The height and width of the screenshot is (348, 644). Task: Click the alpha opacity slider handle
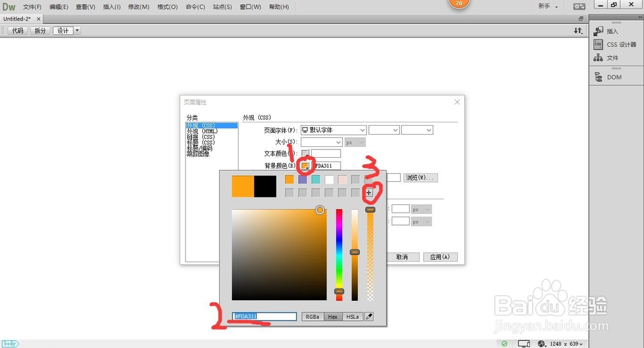(x=370, y=209)
